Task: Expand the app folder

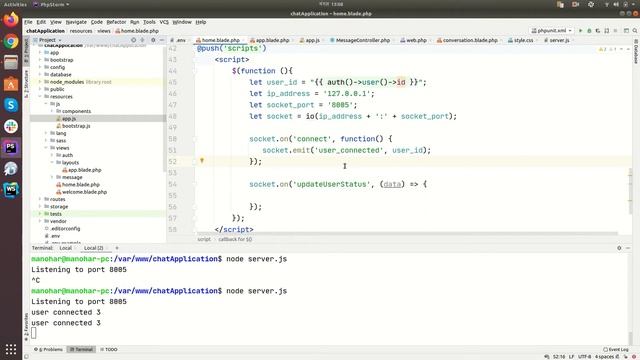Action: (40, 53)
